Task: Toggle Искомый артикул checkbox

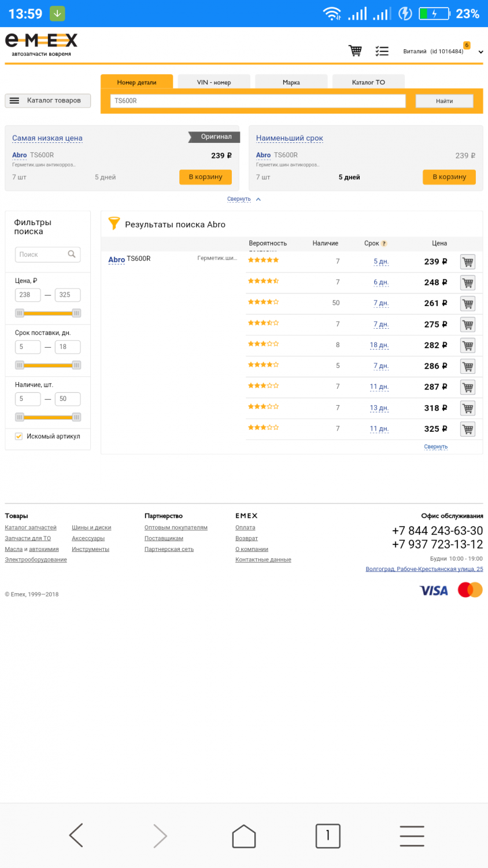Action: point(19,436)
